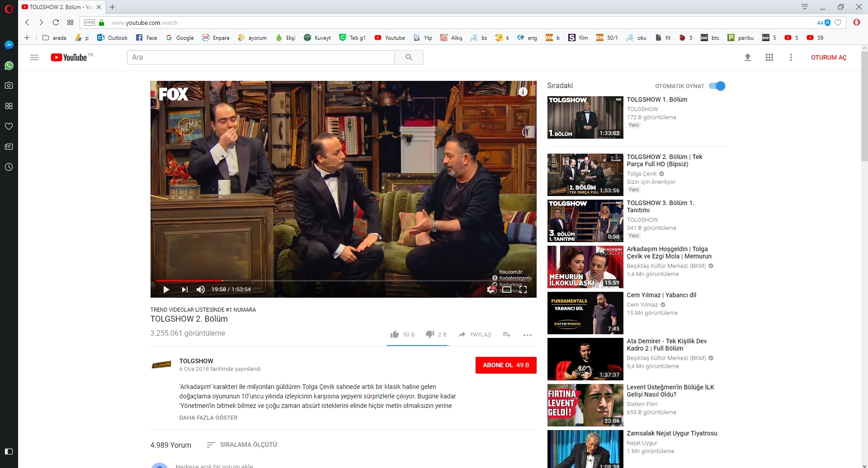
Task: Click PAYLAŞ to share video
Action: (x=475, y=334)
